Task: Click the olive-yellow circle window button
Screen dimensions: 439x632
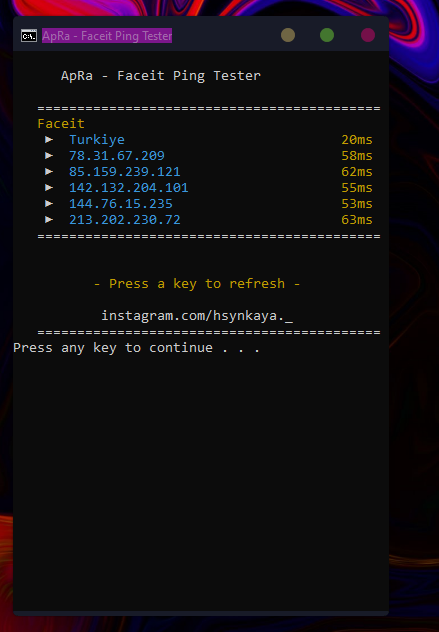Action: (x=288, y=35)
